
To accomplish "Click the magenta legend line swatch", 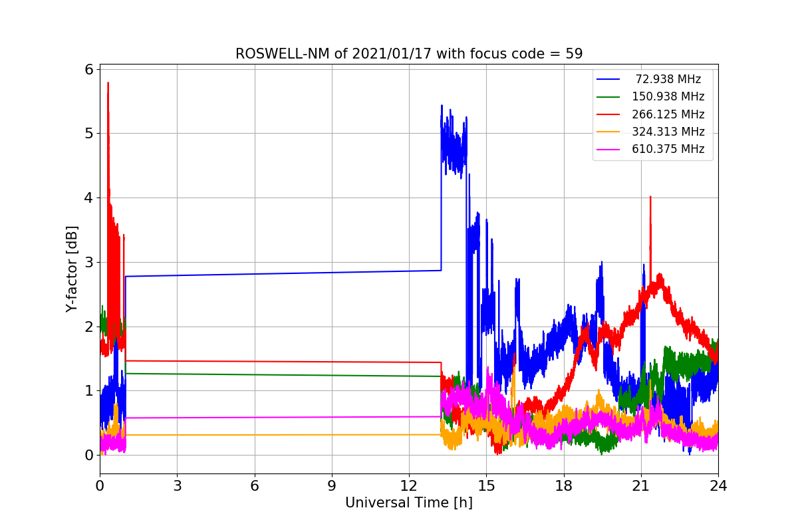I will point(608,150).
